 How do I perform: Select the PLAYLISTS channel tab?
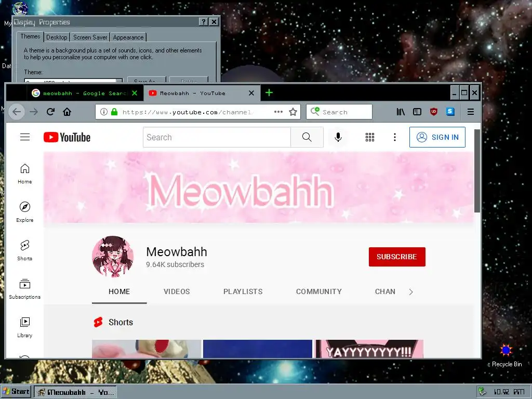[x=243, y=291]
